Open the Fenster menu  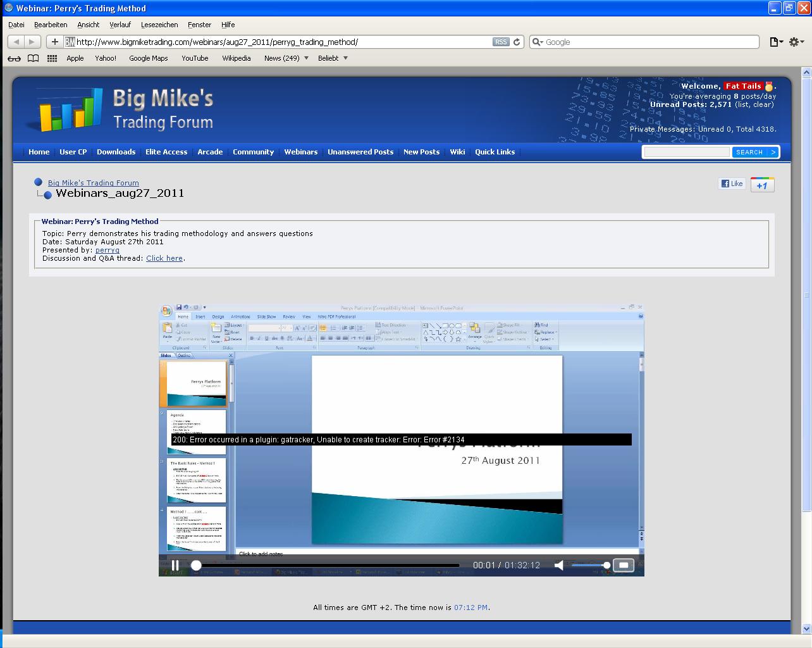(199, 25)
